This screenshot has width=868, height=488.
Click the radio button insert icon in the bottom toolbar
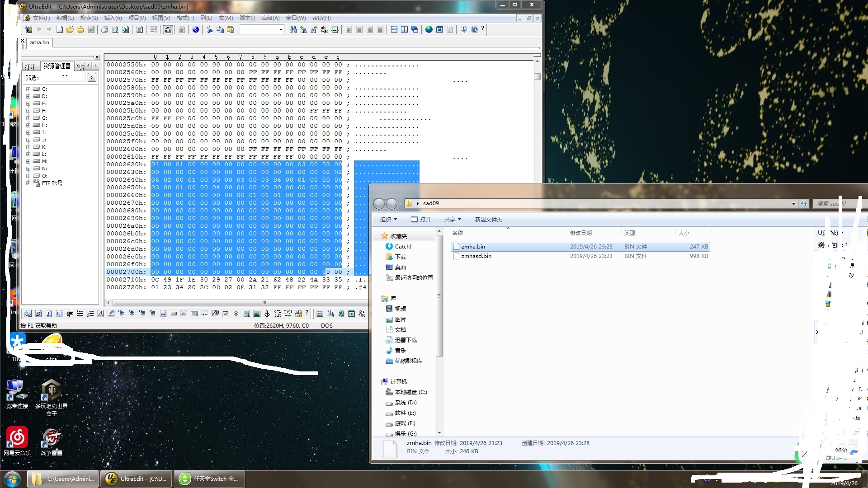236,314
